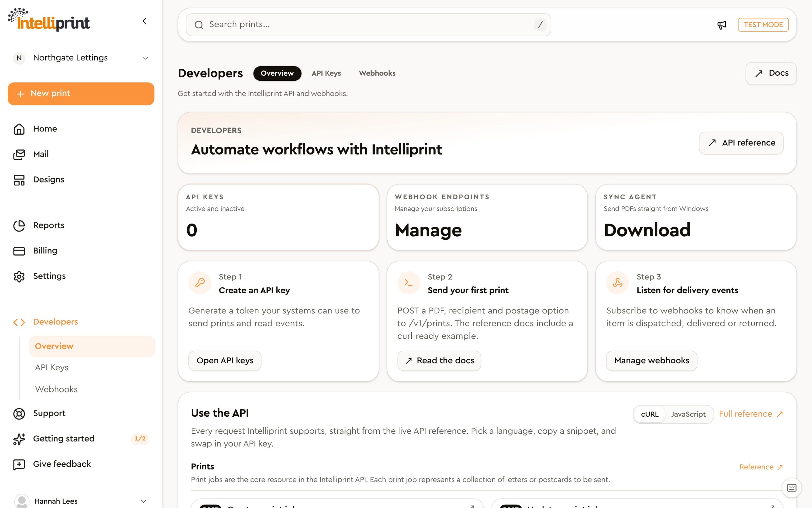Image resolution: width=812 pixels, height=508 pixels.
Task: Switch code snippets to JavaScript
Action: click(x=688, y=414)
